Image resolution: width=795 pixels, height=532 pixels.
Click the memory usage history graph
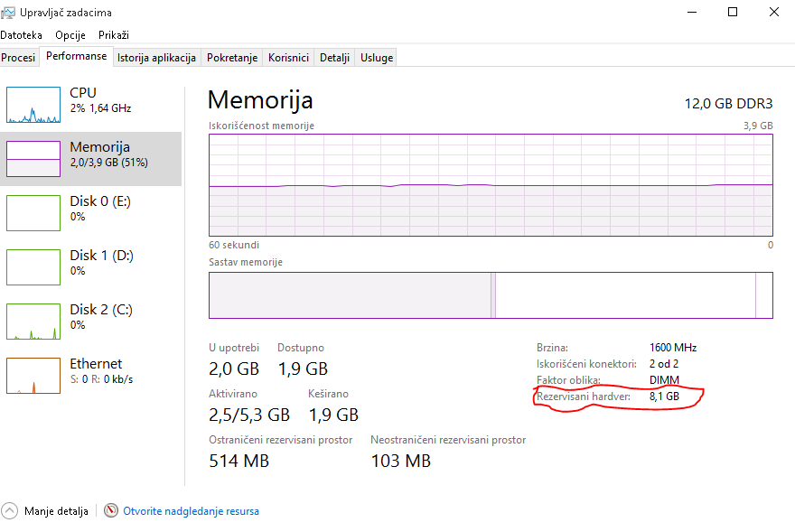point(491,185)
